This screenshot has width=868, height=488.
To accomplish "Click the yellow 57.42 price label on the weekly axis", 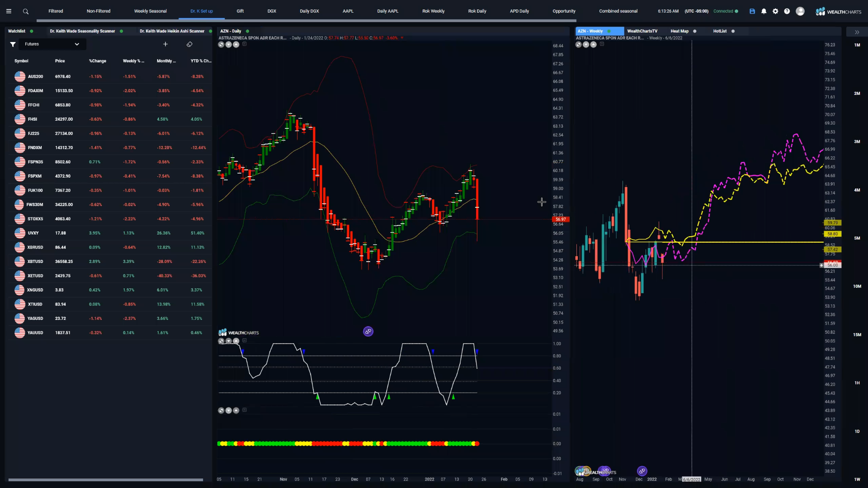I will click(x=832, y=249).
